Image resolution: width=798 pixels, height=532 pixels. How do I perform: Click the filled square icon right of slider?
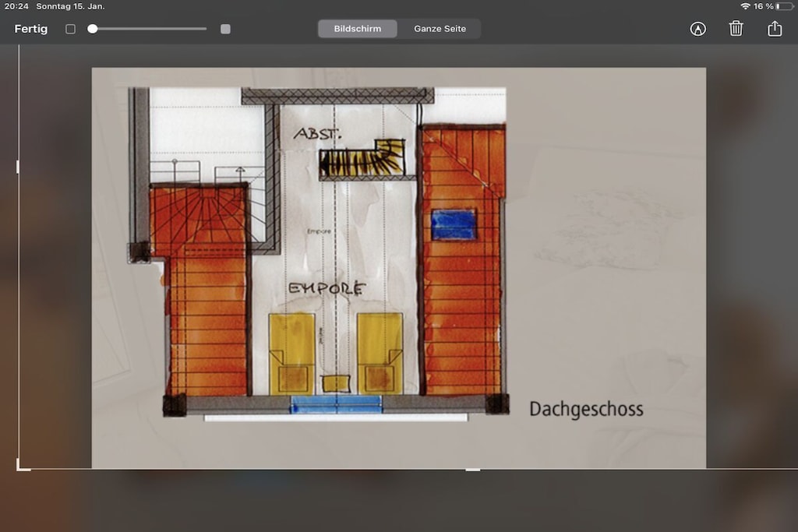point(225,29)
